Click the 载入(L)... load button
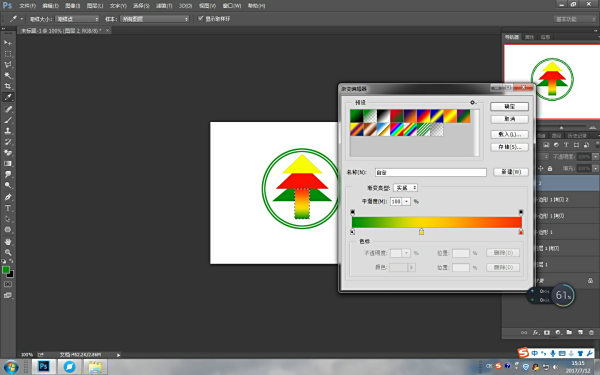The image size is (600, 375). pyautogui.click(x=509, y=134)
